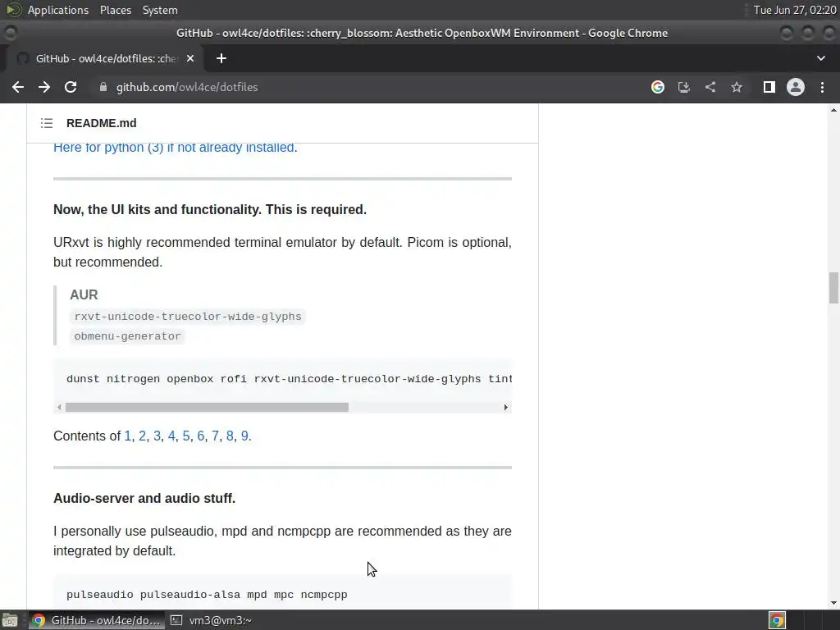
Task: Click page scrollbar up arrow
Action: tap(833, 110)
